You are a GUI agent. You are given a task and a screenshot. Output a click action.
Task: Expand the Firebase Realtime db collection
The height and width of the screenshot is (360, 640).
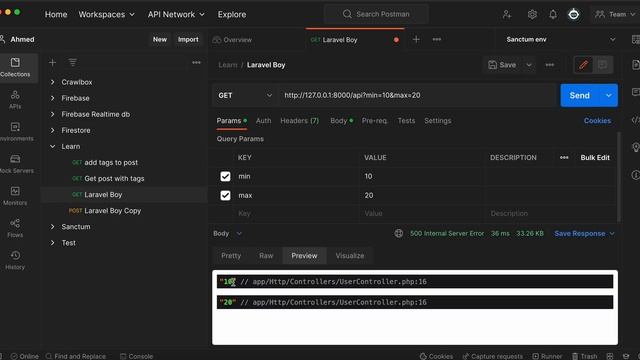click(x=52, y=114)
